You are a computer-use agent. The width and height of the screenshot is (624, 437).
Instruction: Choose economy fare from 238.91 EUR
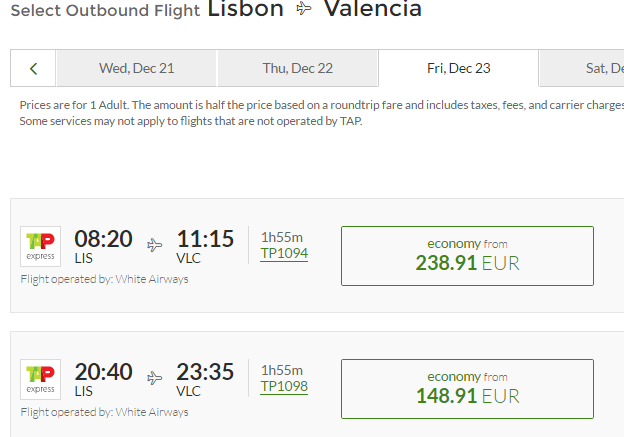[467, 255]
